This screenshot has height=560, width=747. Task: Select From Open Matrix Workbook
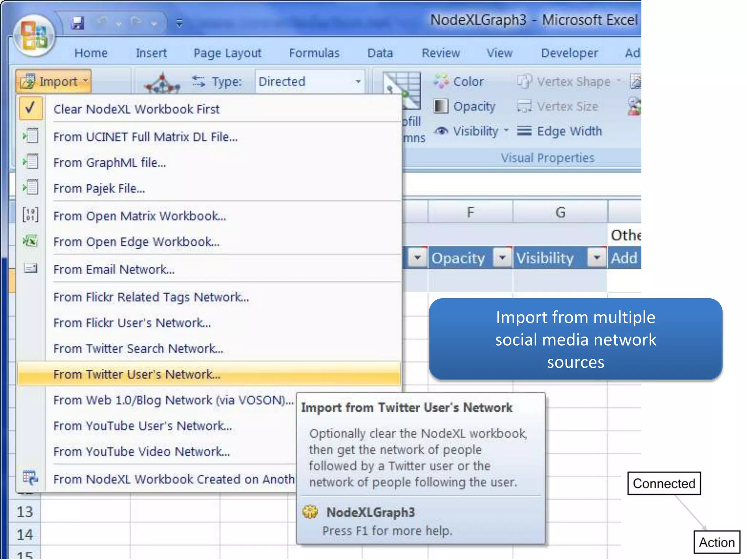(209, 216)
